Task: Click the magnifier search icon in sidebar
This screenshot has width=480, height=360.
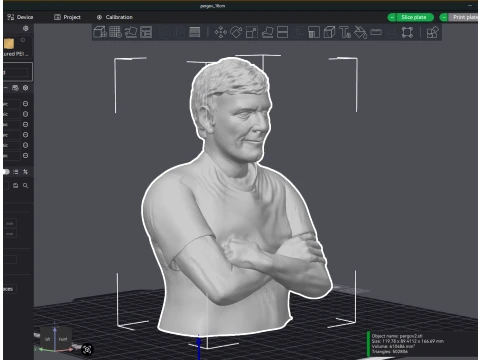Action: pyautogui.click(x=26, y=186)
